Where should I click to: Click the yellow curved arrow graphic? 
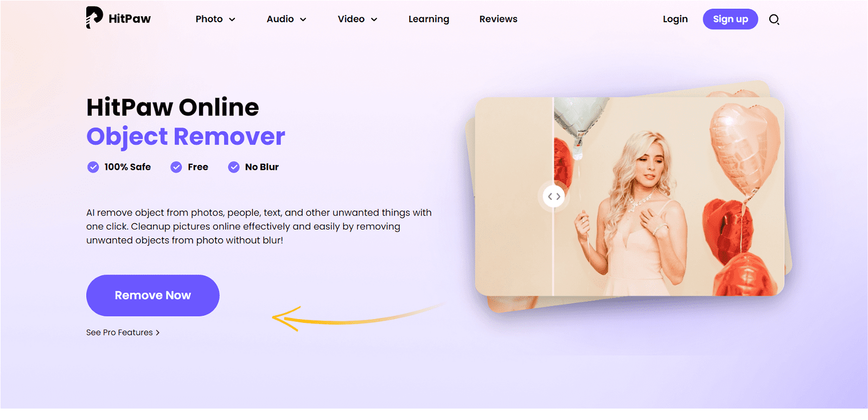click(x=358, y=316)
